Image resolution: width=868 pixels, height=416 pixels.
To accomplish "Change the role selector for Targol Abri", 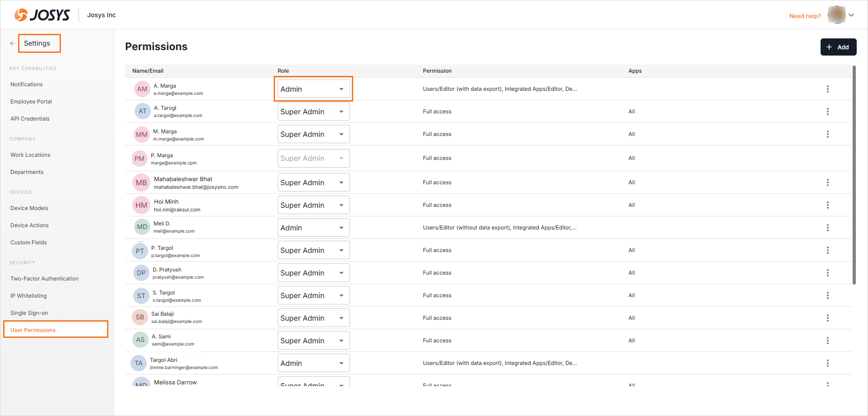I will tap(313, 363).
